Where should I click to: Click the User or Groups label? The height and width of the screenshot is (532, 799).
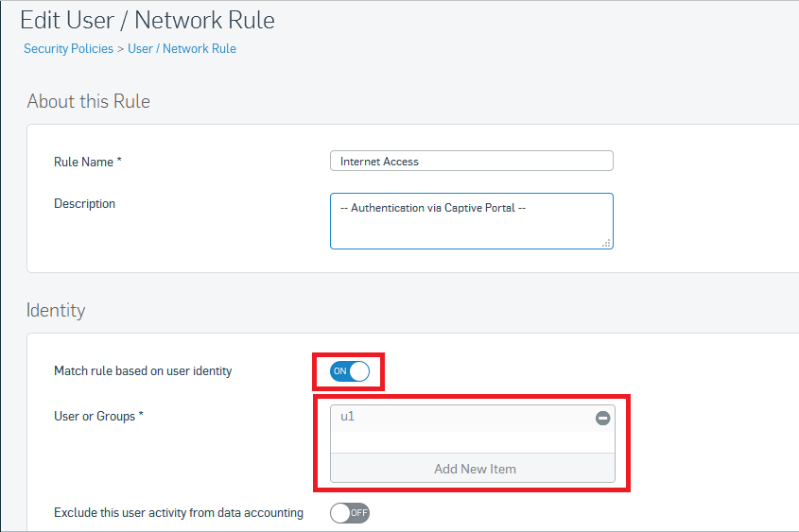point(98,417)
